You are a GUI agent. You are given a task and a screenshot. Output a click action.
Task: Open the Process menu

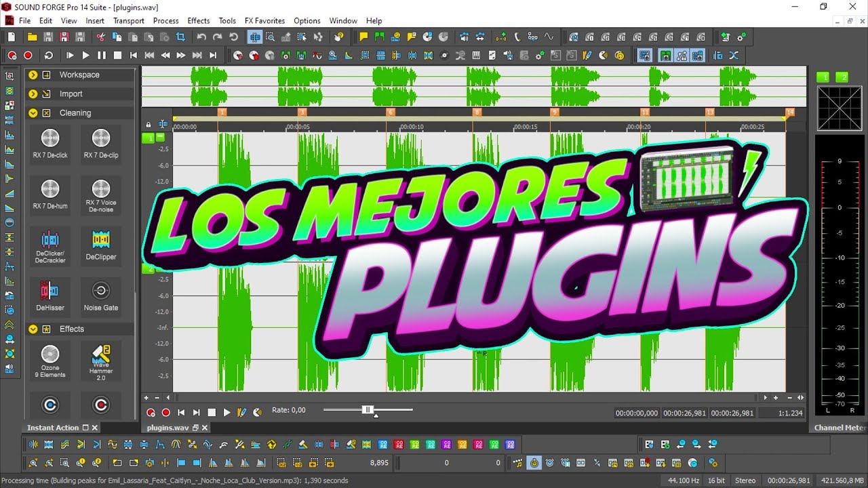(x=165, y=20)
